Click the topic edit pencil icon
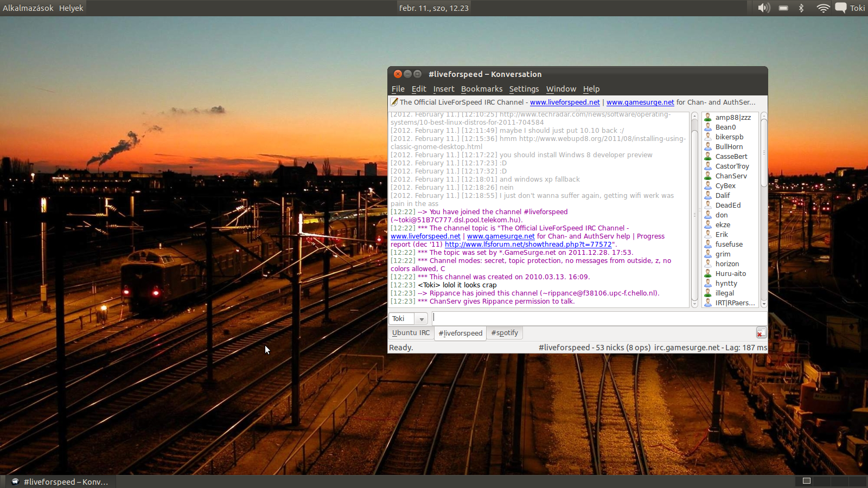The image size is (868, 488). click(x=394, y=102)
